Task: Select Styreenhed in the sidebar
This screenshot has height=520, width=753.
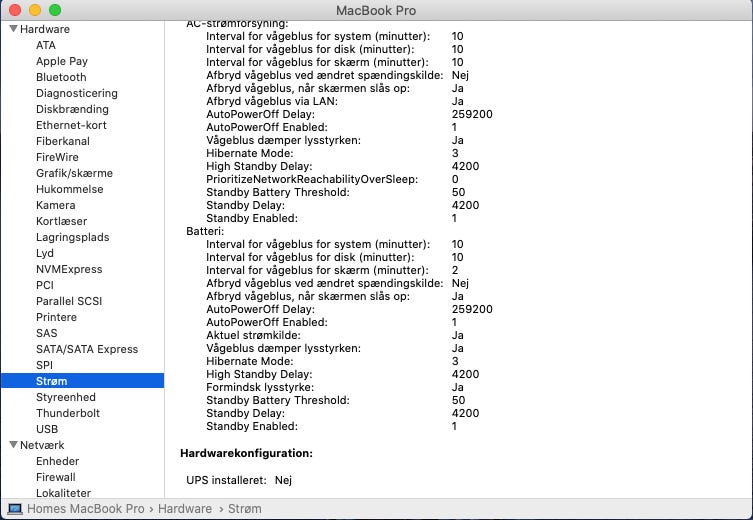Action: (x=65, y=397)
